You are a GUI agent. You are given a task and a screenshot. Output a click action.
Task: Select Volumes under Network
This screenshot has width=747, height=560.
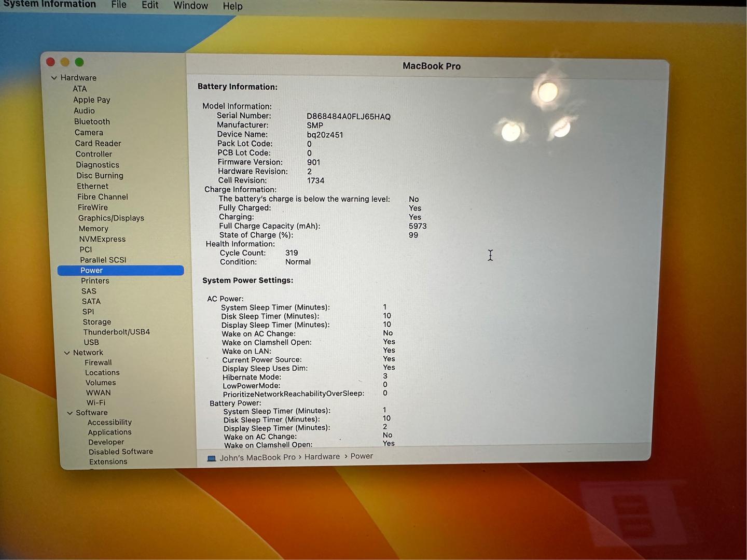coord(101,383)
